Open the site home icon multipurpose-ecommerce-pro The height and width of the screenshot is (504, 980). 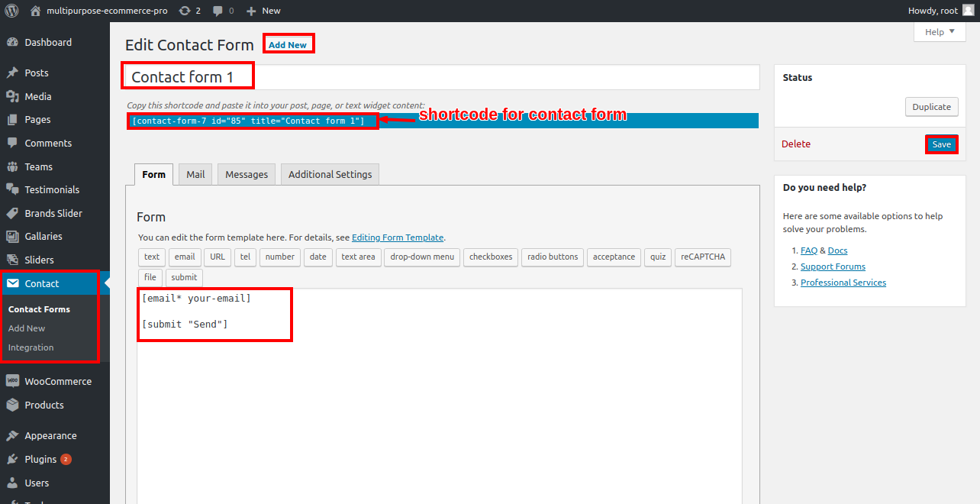tap(36, 11)
